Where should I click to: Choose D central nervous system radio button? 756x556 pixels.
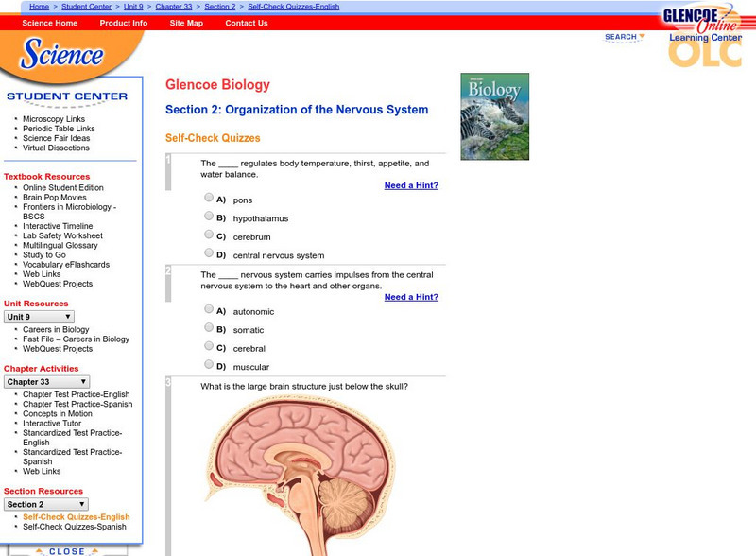point(209,252)
